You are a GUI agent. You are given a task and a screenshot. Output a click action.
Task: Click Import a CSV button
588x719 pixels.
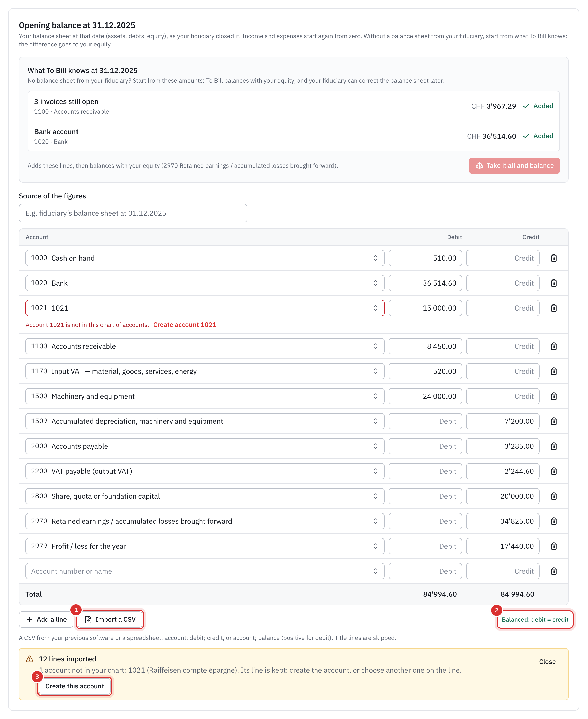coord(110,619)
